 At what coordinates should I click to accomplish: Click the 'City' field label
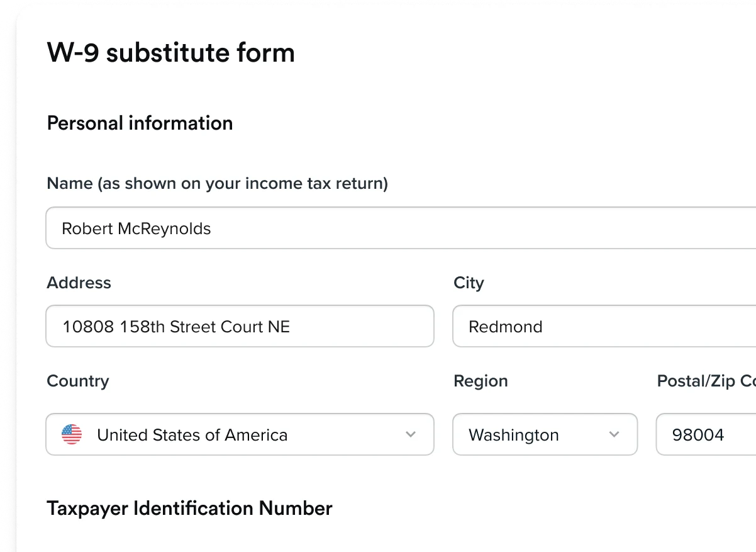click(469, 283)
